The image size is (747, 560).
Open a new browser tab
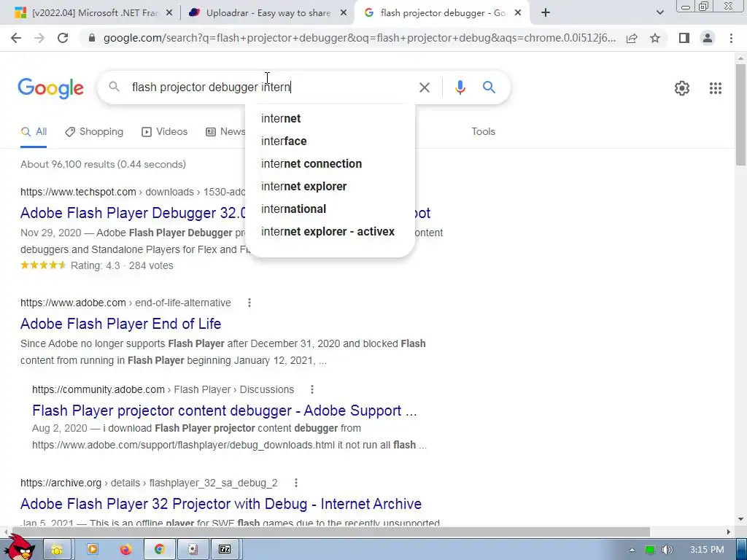coord(546,13)
